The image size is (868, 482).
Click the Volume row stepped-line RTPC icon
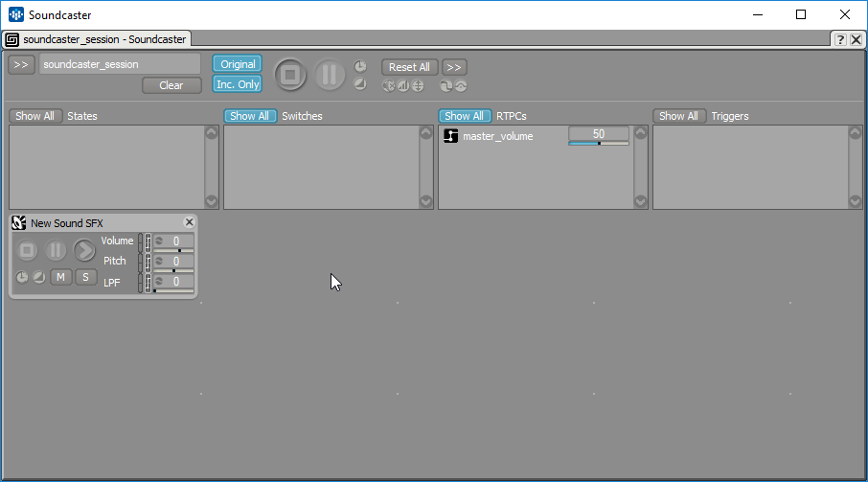148,243
